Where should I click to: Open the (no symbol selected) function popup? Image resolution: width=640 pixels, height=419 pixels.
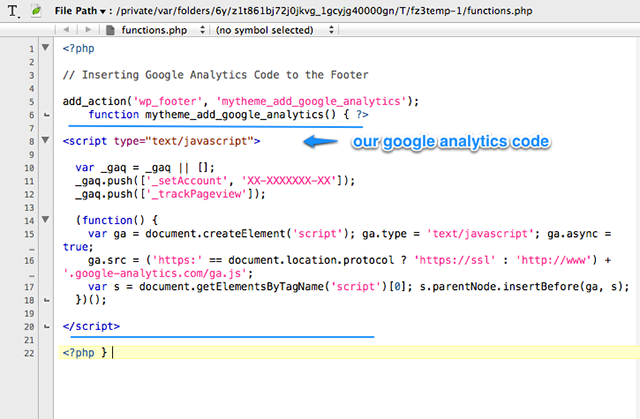pos(275,30)
